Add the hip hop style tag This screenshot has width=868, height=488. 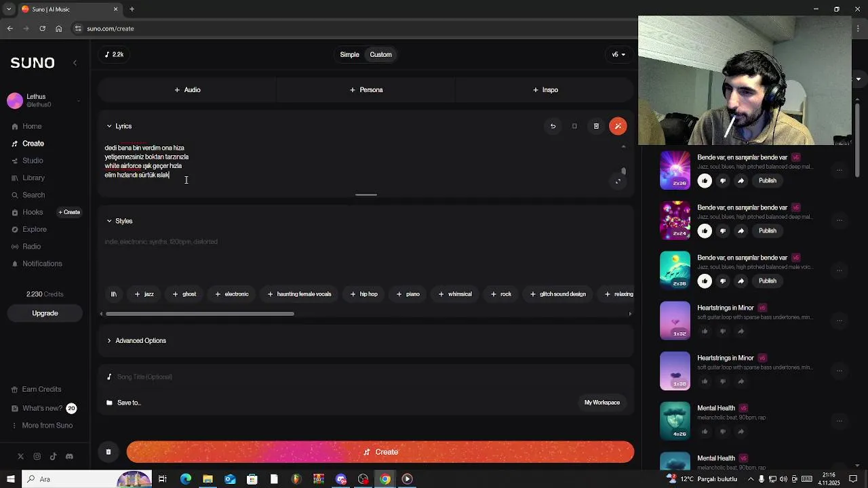tap(363, 294)
